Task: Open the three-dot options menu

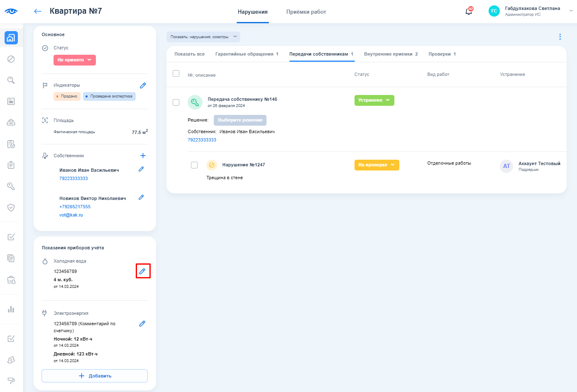Action: point(560,37)
